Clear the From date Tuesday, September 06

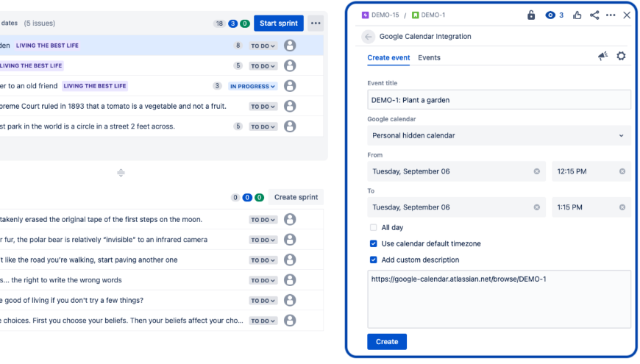537,171
